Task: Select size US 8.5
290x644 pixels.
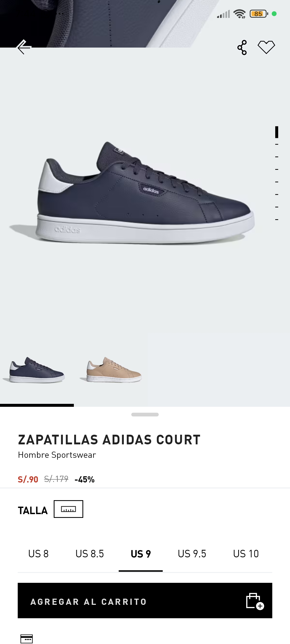Action: (x=90, y=554)
